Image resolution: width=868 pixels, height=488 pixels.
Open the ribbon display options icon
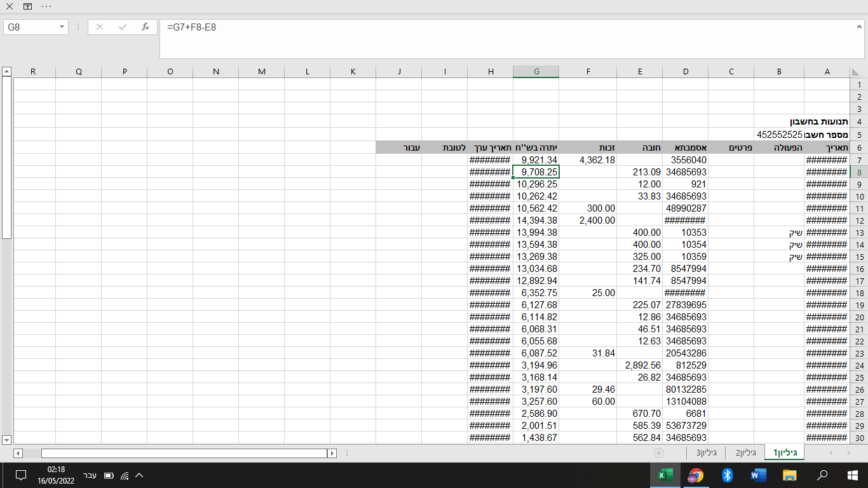[27, 6]
